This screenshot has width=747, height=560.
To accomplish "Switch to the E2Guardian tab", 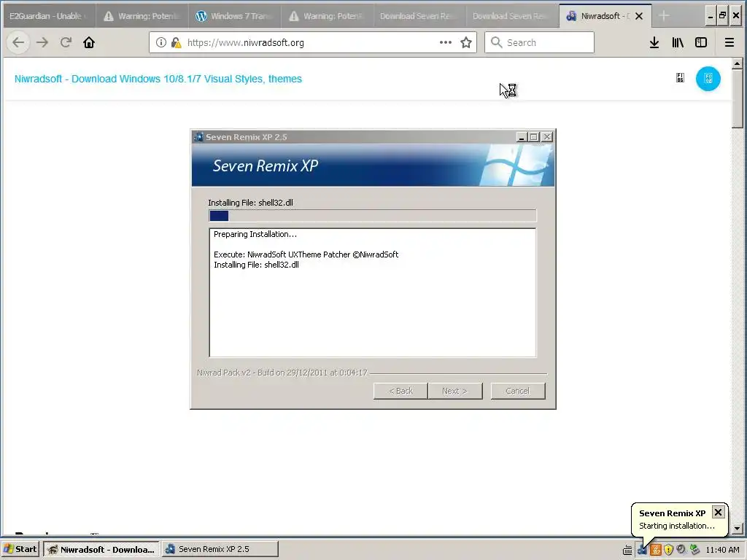I will click(48, 16).
